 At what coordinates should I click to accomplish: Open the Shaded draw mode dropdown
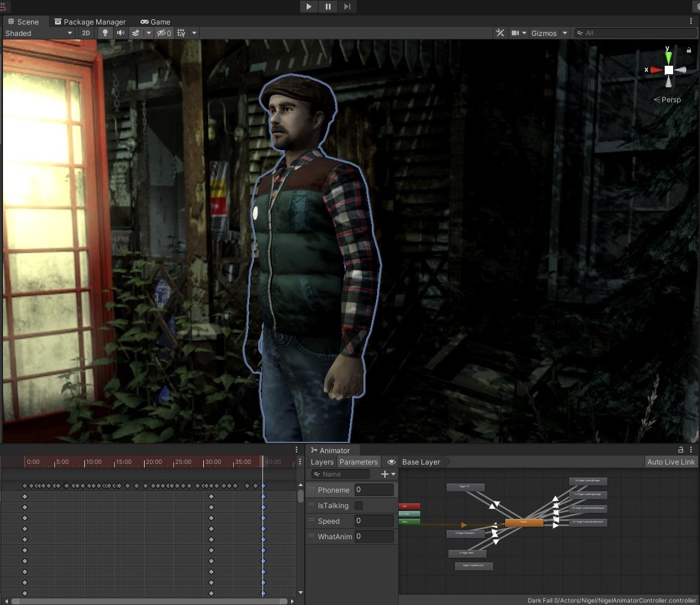[x=38, y=33]
